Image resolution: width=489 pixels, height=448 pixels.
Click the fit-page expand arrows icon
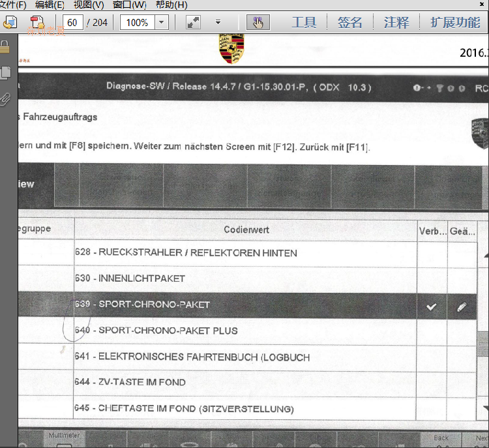(193, 22)
